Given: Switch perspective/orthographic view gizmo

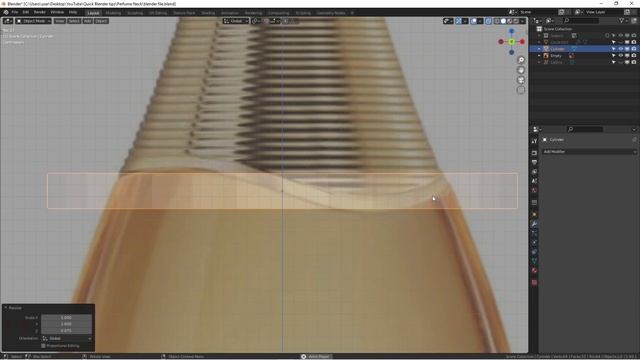Looking at the screenshot, I should click(521, 90).
